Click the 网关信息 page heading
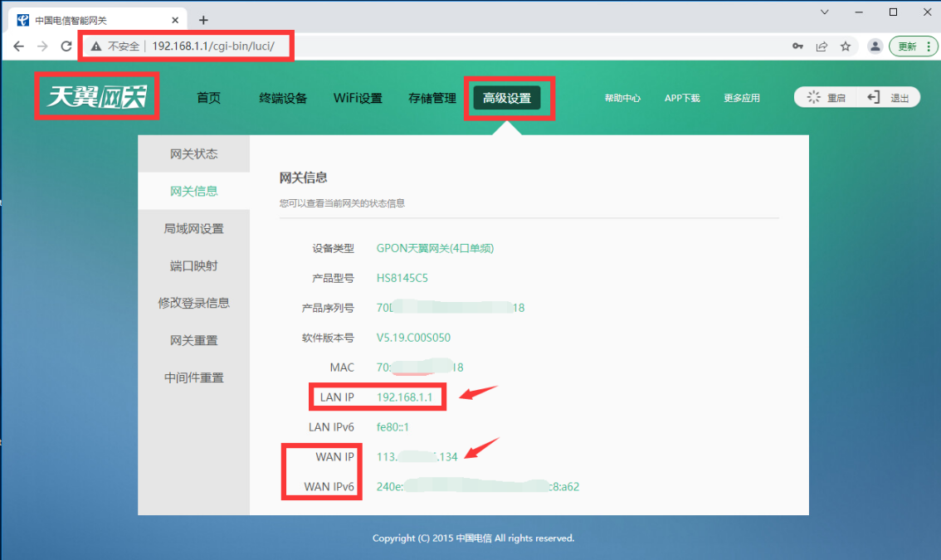 click(x=303, y=178)
